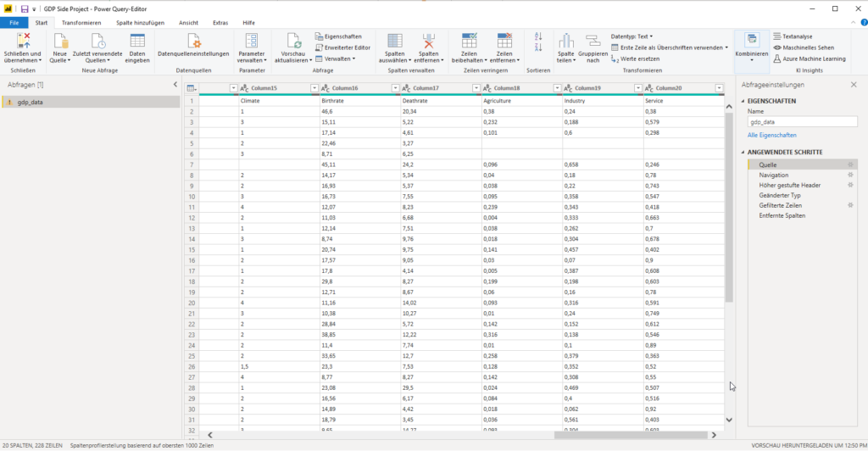
Task: Click Spalten entfernen icon
Action: pyautogui.click(x=428, y=41)
